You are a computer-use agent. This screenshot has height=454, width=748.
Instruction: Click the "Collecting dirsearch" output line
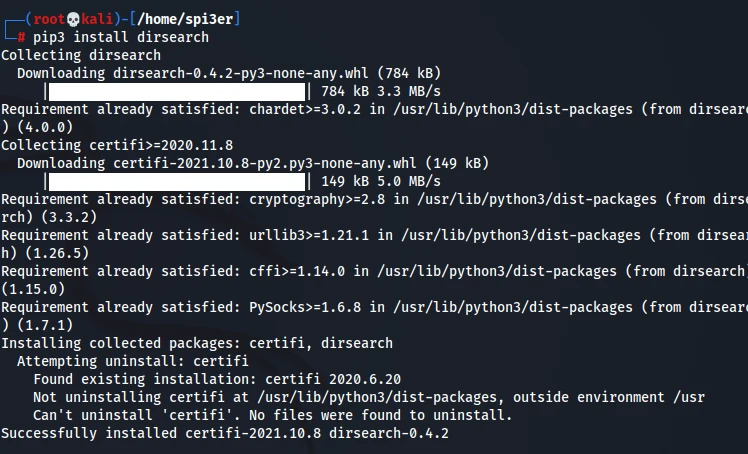coord(77,55)
